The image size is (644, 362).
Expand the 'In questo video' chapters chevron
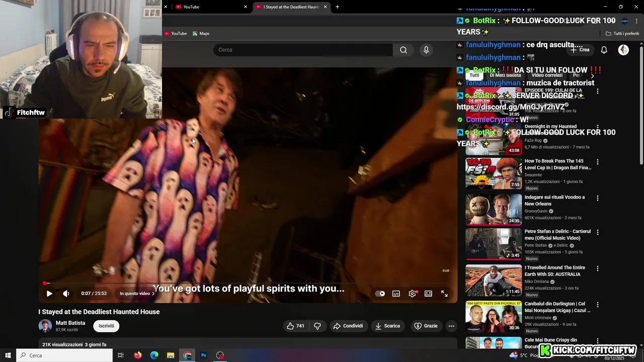[x=153, y=294]
